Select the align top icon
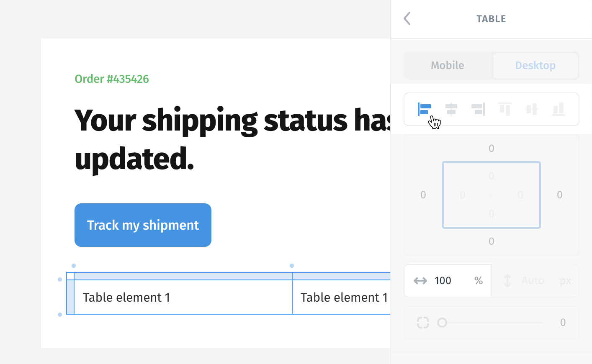Viewport: 592px width, 364px height. point(505,109)
